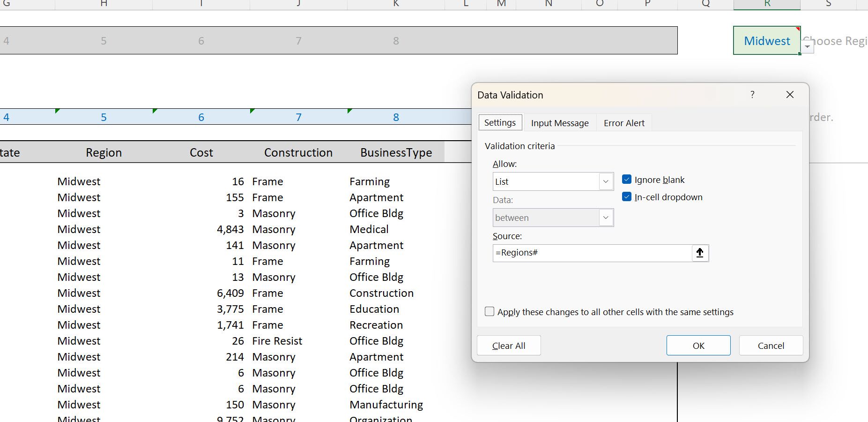The image size is (868, 422).
Task: Confirm validation settings with OK
Action: (698, 345)
